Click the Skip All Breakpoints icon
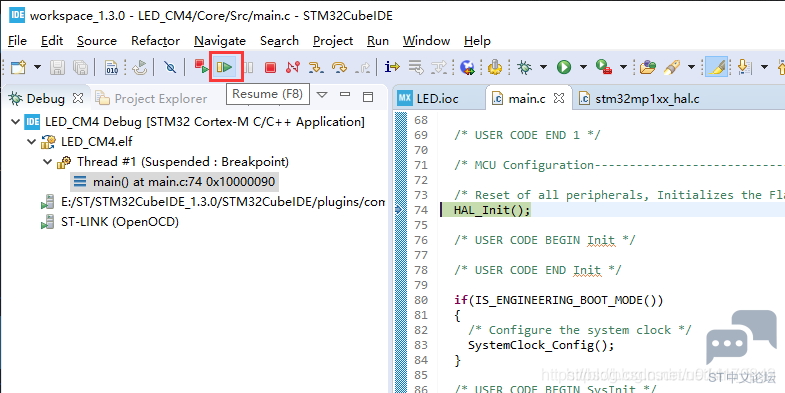This screenshot has height=393, width=785. (170, 67)
